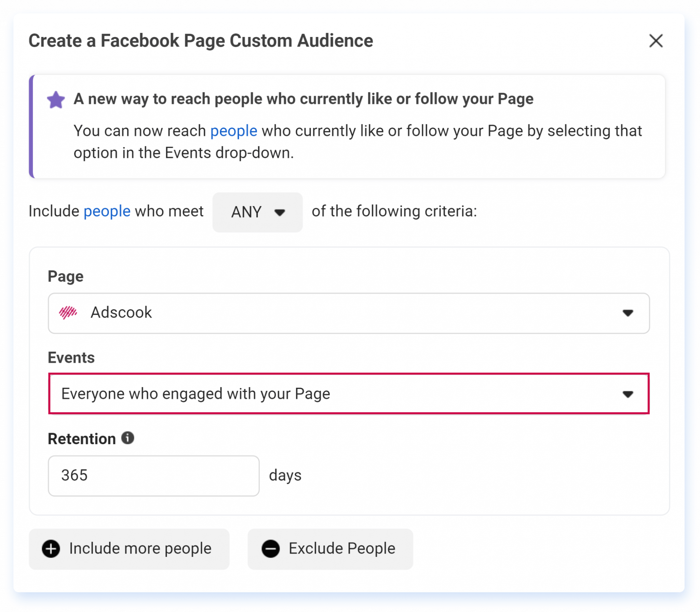Open the 'people' link in the notice text

pos(234,131)
